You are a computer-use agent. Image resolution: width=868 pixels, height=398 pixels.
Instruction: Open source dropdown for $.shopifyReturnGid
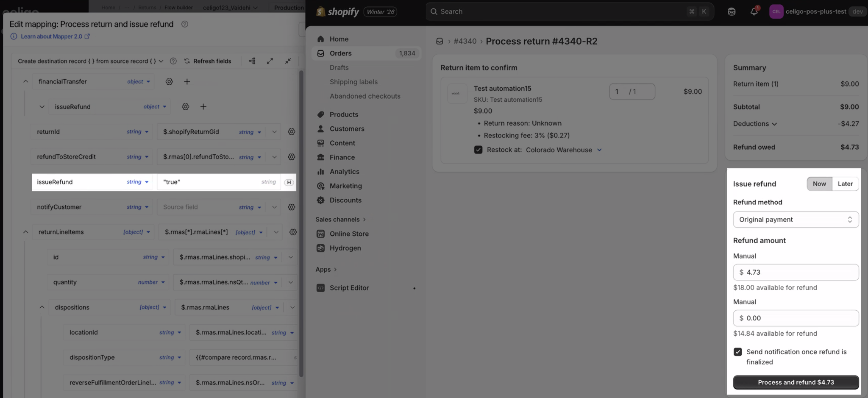[x=274, y=132]
